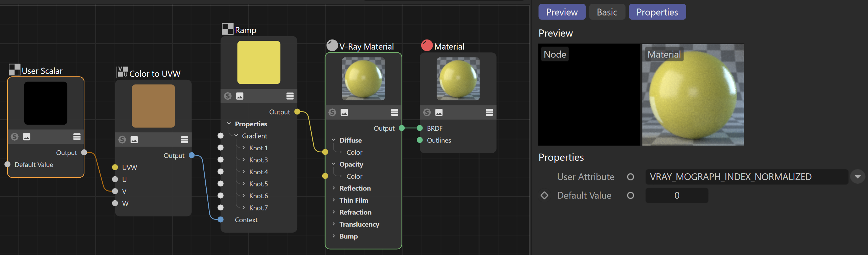
Task: Click the Output port of User Scalar node
Action: [x=84, y=153]
